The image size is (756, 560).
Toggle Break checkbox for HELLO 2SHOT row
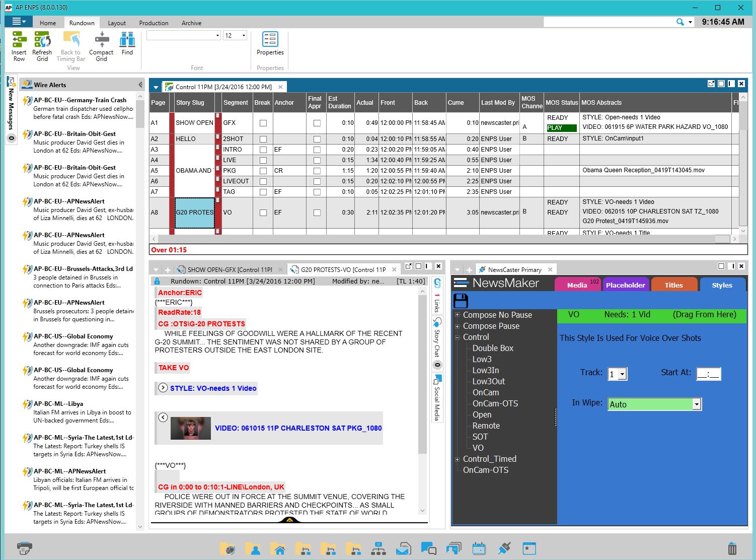[x=263, y=139]
